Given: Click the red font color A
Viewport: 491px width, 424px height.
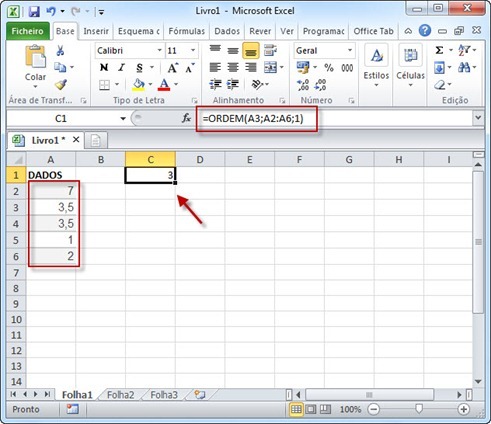Looking at the screenshot, I should click(x=164, y=85).
